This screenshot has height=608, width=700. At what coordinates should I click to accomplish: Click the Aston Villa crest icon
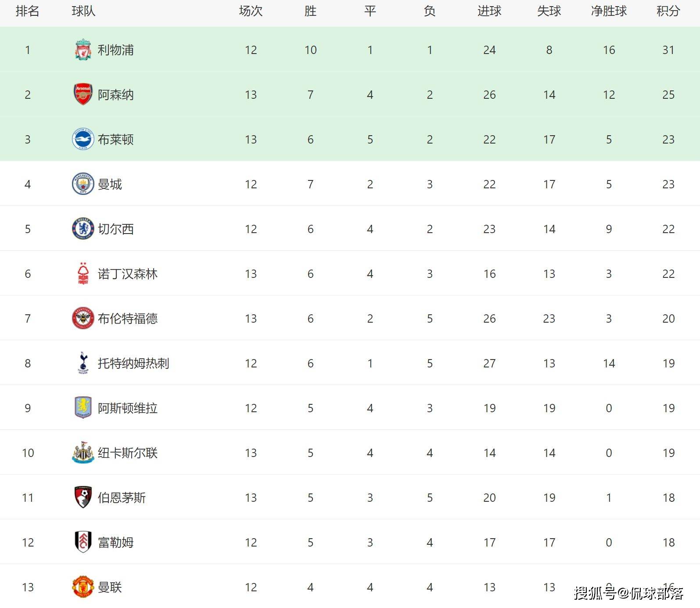click(x=83, y=408)
